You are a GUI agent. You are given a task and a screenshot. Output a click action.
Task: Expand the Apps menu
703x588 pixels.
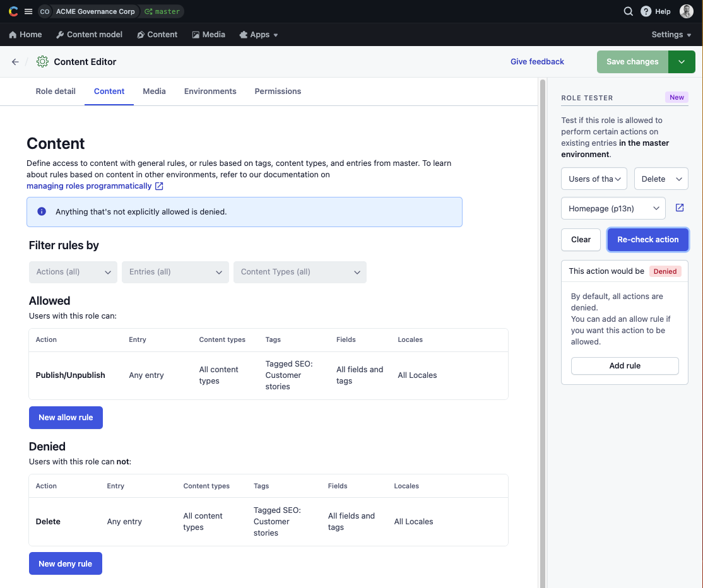pos(259,35)
